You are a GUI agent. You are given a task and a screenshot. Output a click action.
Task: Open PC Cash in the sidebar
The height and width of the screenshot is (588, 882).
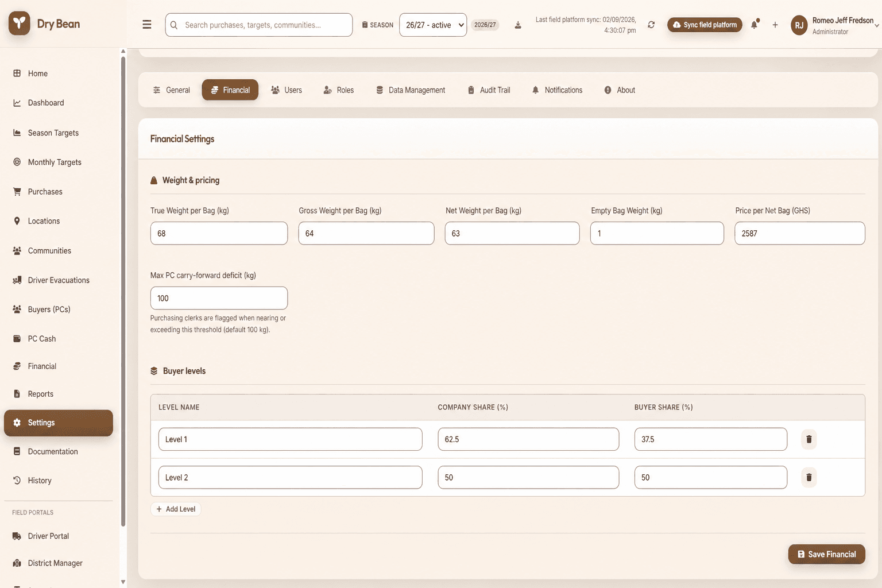[x=59, y=339]
